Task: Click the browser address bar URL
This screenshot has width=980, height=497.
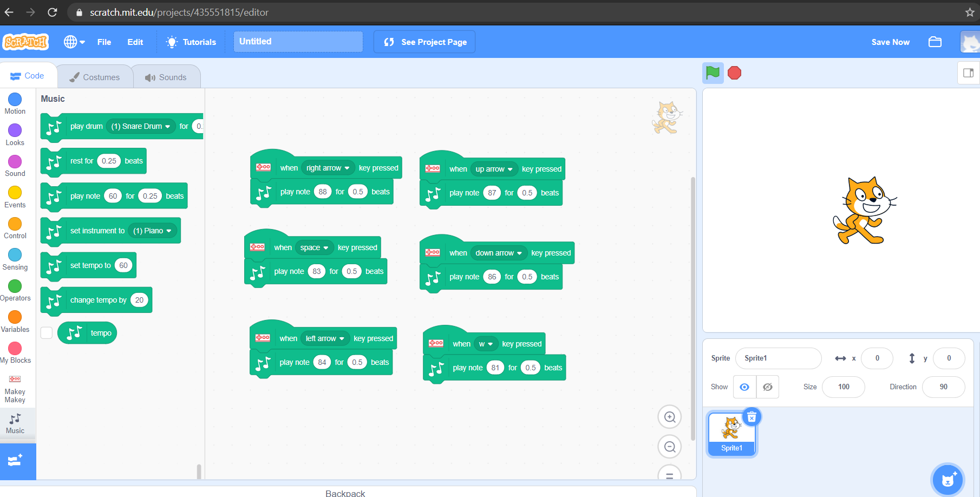Action: (179, 12)
